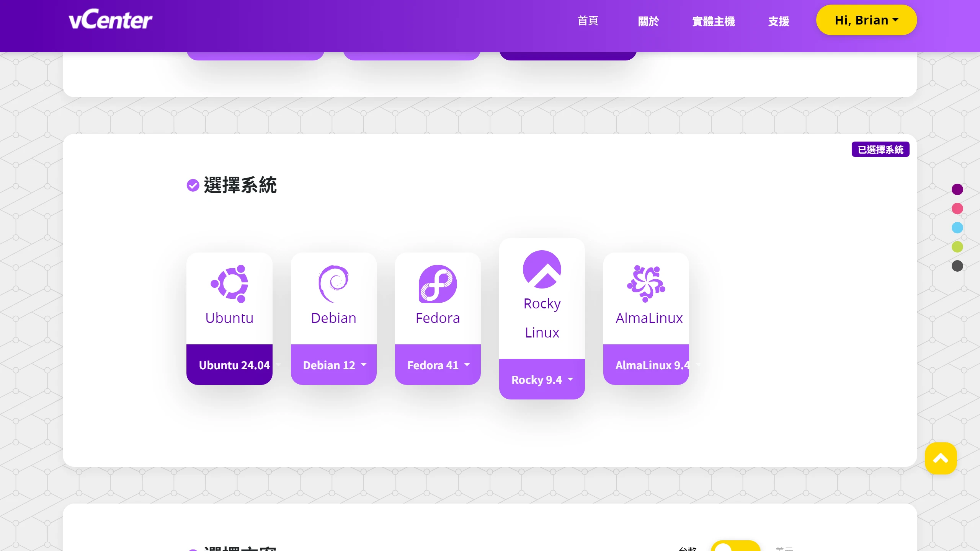Click the yellow back-to-top arrow
The height and width of the screenshot is (551, 980).
(941, 458)
